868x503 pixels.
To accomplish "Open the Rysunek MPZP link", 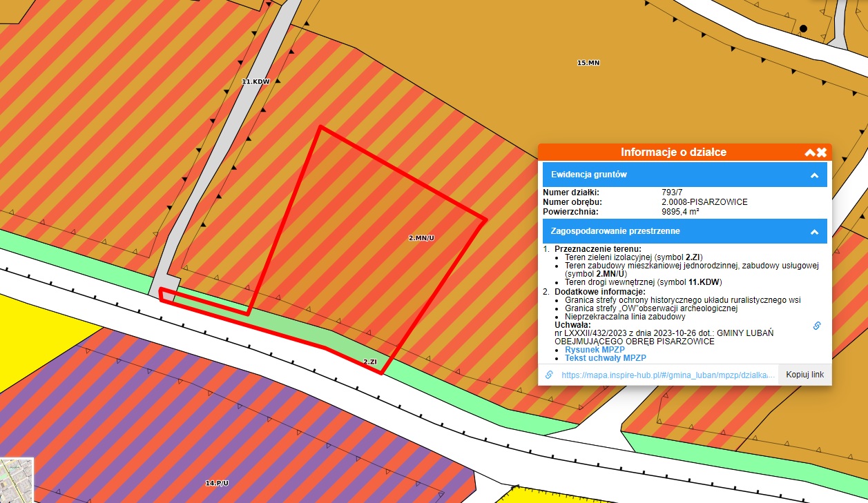I will tap(595, 350).
